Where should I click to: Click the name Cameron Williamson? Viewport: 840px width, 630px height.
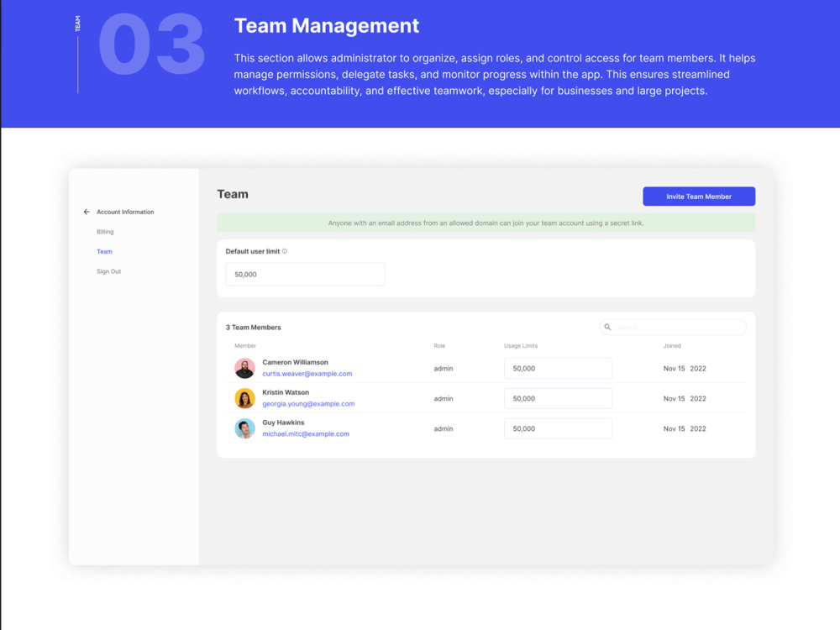click(x=295, y=362)
